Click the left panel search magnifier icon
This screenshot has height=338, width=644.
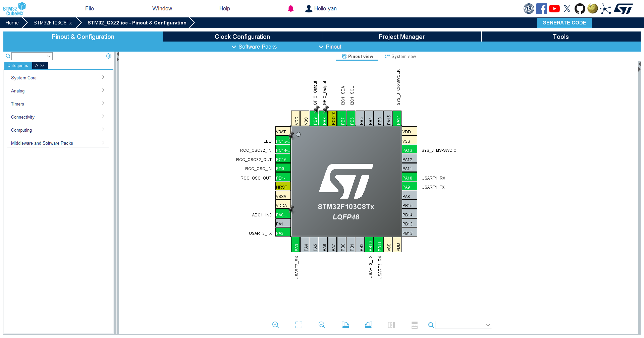tap(8, 56)
